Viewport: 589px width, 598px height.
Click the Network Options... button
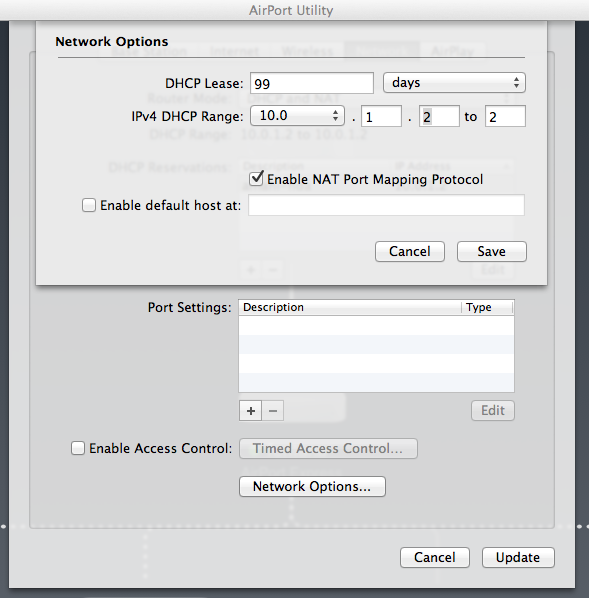pos(312,487)
